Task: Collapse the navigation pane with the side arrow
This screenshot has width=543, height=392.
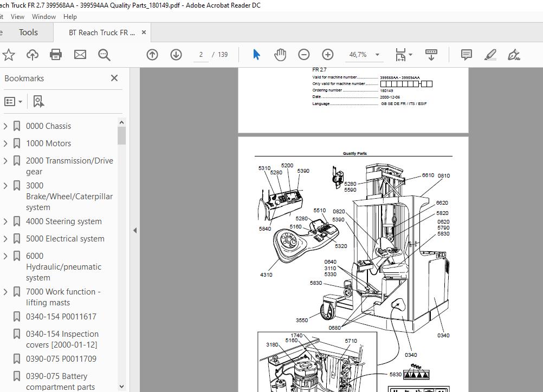Action: point(135,230)
